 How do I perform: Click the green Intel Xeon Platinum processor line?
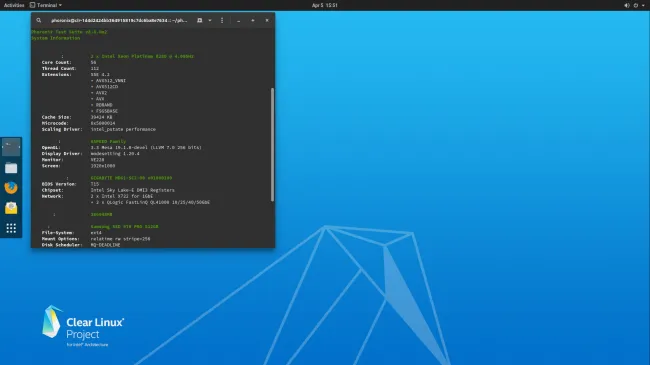tap(142, 56)
